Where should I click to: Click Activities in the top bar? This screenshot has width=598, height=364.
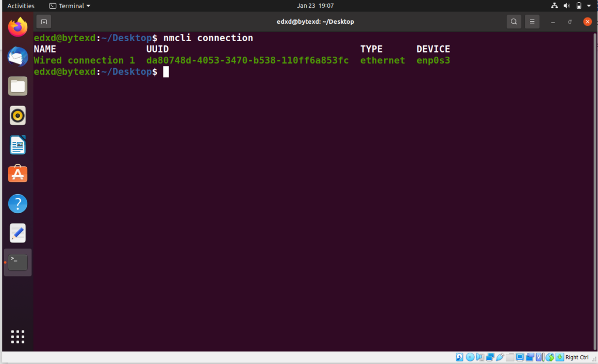[x=20, y=6]
